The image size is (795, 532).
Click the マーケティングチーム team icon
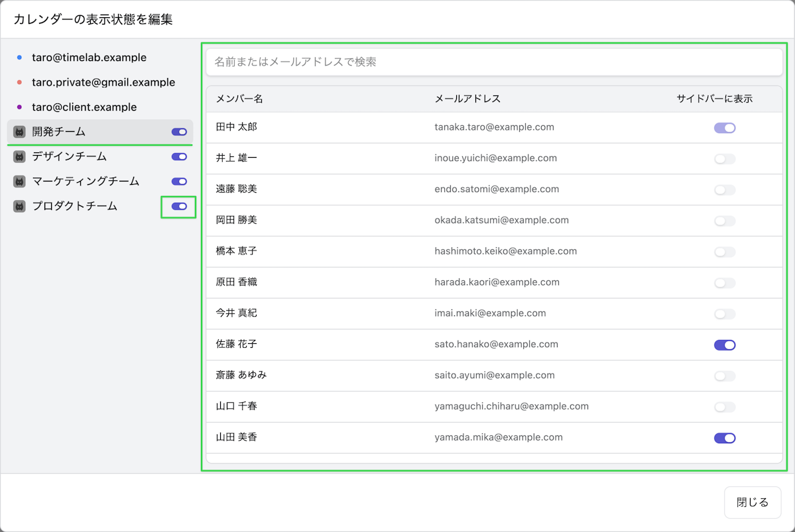(x=19, y=182)
